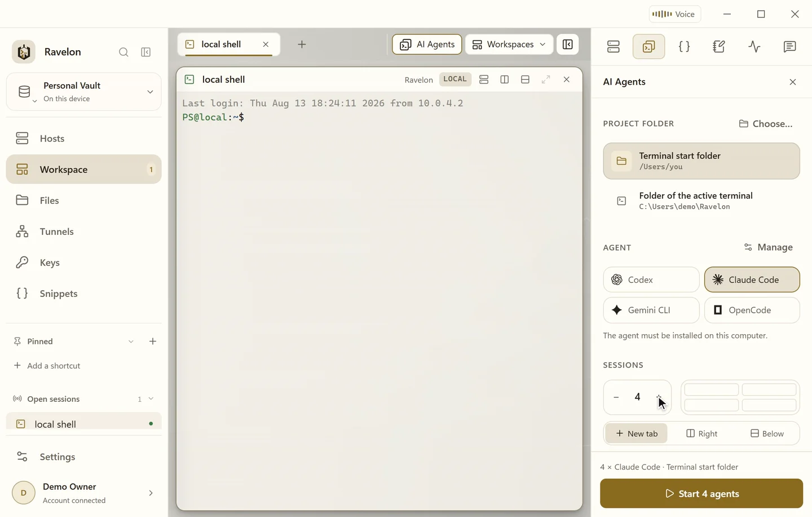The height and width of the screenshot is (517, 812).
Task: Open Snippets in the sidebar
Action: point(83,293)
